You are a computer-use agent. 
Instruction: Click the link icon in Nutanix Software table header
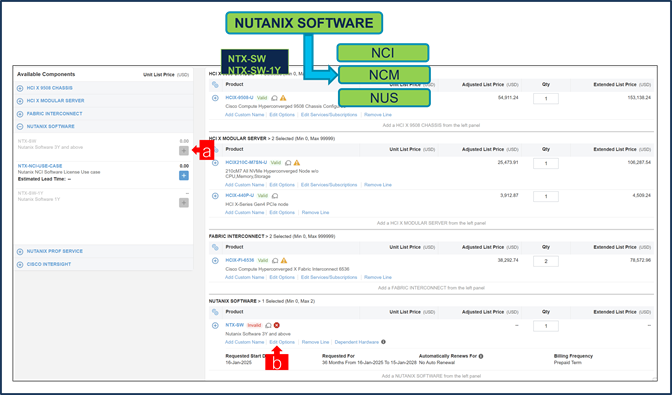point(215,312)
